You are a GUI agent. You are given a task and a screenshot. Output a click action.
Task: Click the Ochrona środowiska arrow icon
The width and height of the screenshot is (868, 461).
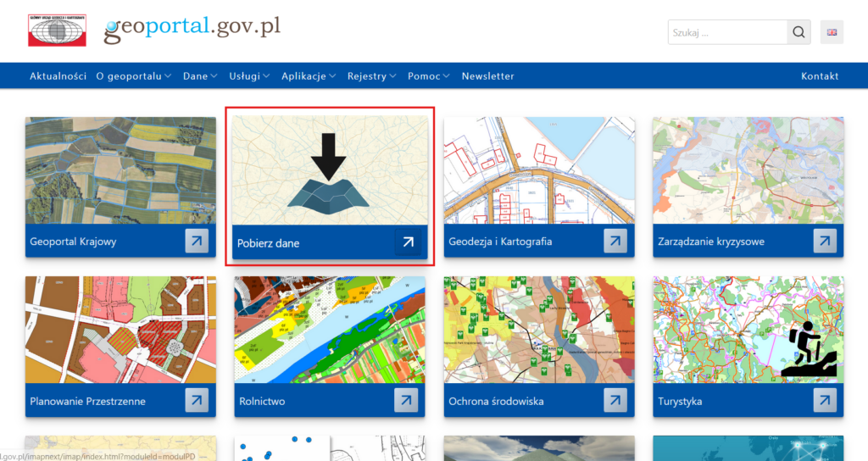tap(615, 400)
